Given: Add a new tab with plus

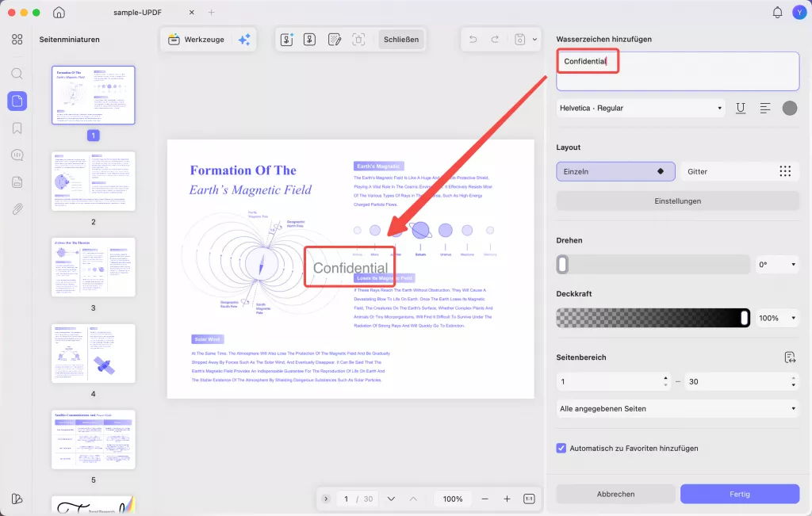Looking at the screenshot, I should [x=211, y=13].
